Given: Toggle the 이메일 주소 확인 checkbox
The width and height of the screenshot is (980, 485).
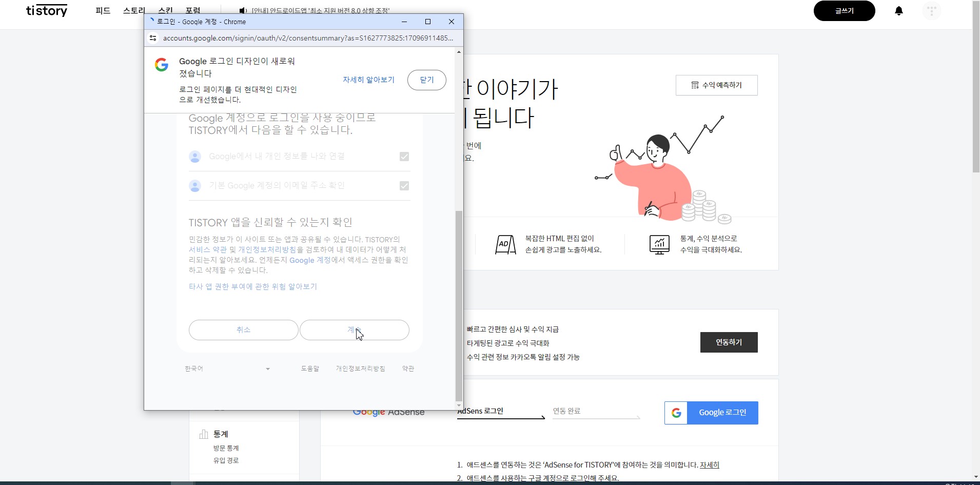Looking at the screenshot, I should coord(404,186).
